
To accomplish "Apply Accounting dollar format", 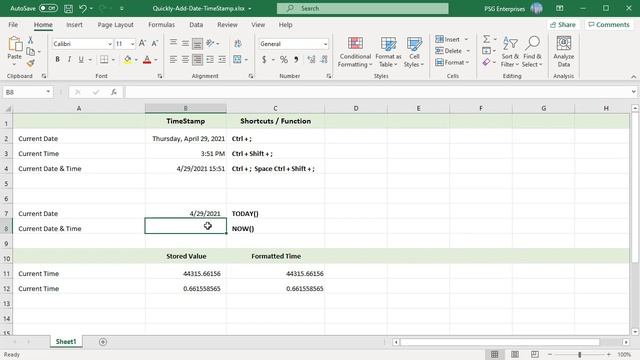I will coord(264,60).
